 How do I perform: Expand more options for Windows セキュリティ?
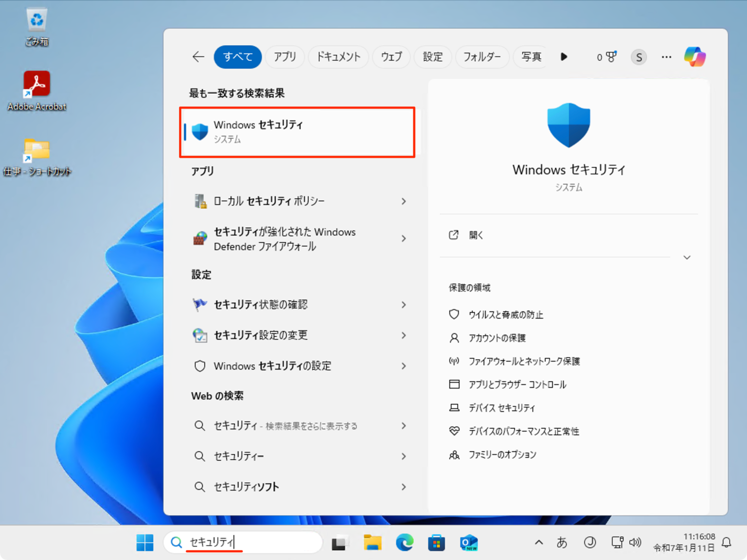point(686,257)
